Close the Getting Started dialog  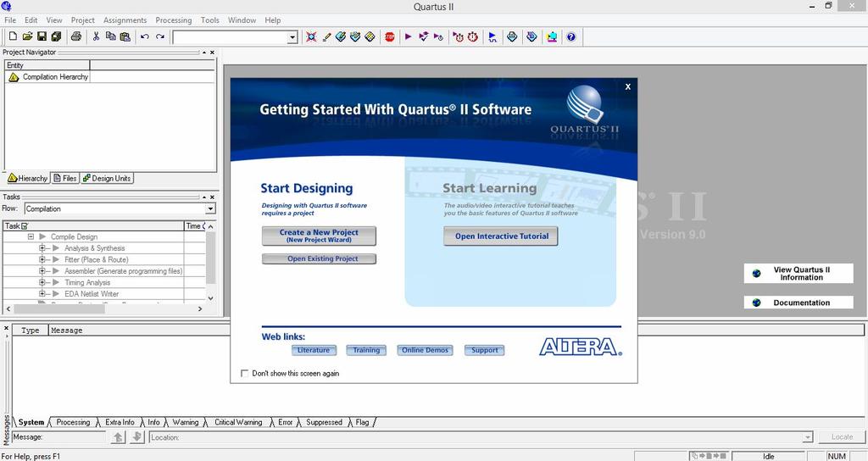[628, 86]
